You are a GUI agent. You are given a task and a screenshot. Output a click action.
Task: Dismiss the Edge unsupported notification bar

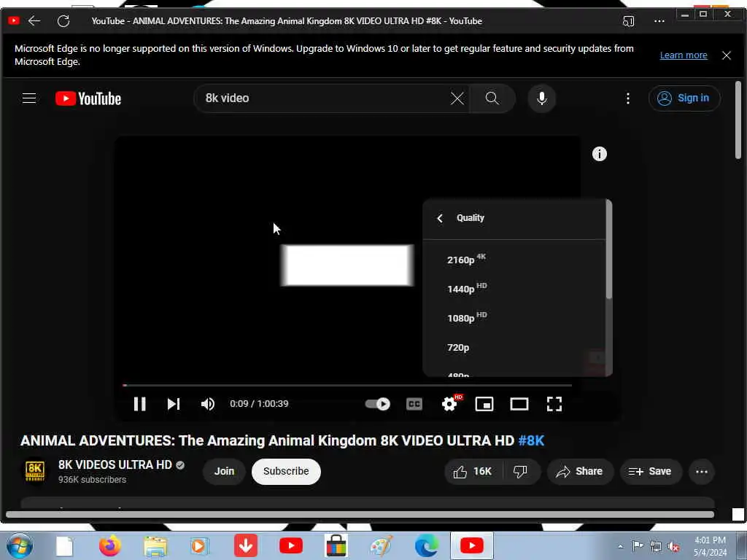(x=727, y=55)
